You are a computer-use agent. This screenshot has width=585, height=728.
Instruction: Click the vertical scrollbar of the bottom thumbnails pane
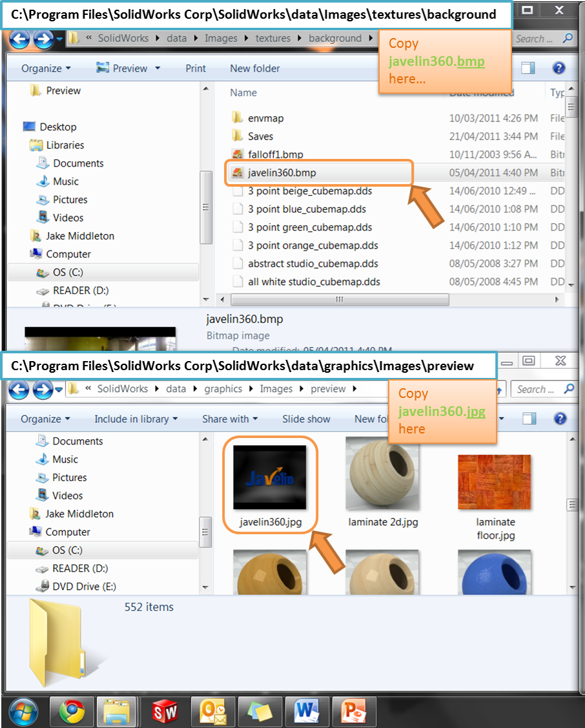pyautogui.click(x=572, y=504)
